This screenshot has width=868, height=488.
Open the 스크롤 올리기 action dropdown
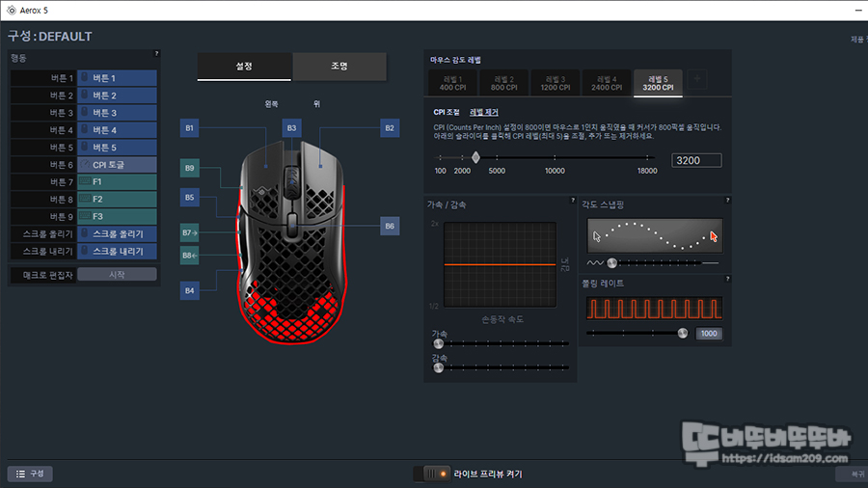click(117, 233)
